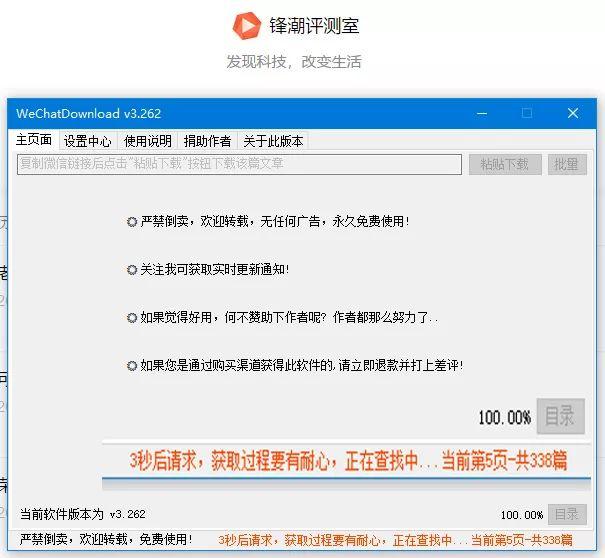Click the 锋潮评测室 heading text
The height and width of the screenshot is (558, 605).
click(x=314, y=26)
